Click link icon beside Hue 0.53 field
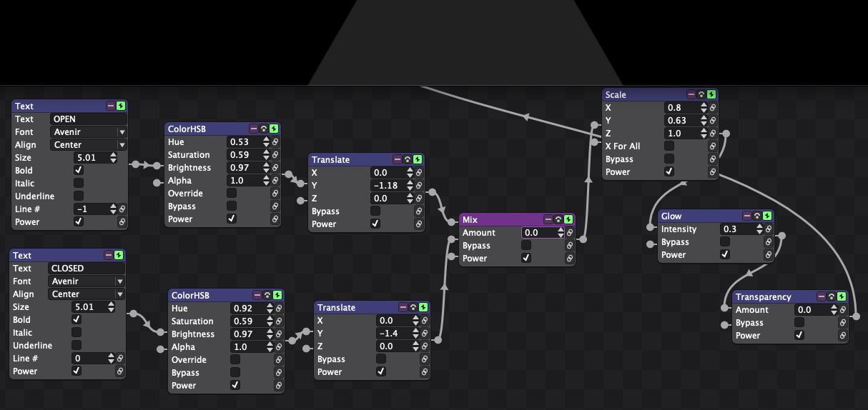This screenshot has height=410, width=868. pyautogui.click(x=275, y=142)
